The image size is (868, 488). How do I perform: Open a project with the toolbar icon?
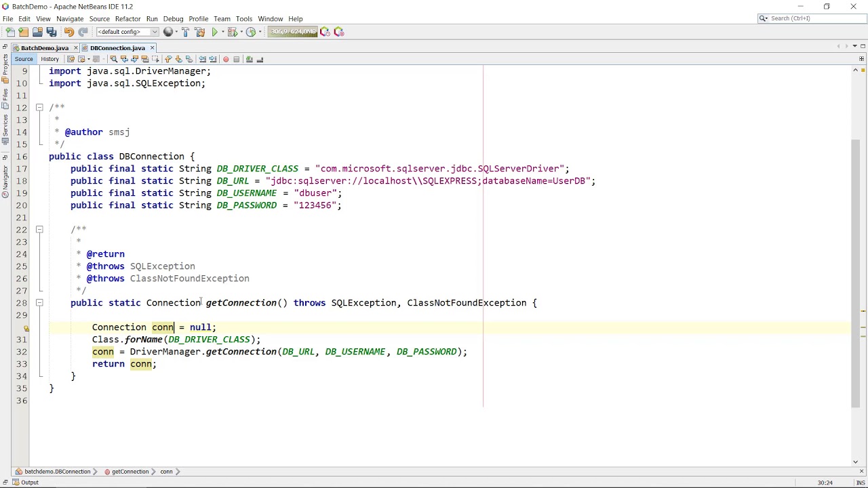point(37,32)
